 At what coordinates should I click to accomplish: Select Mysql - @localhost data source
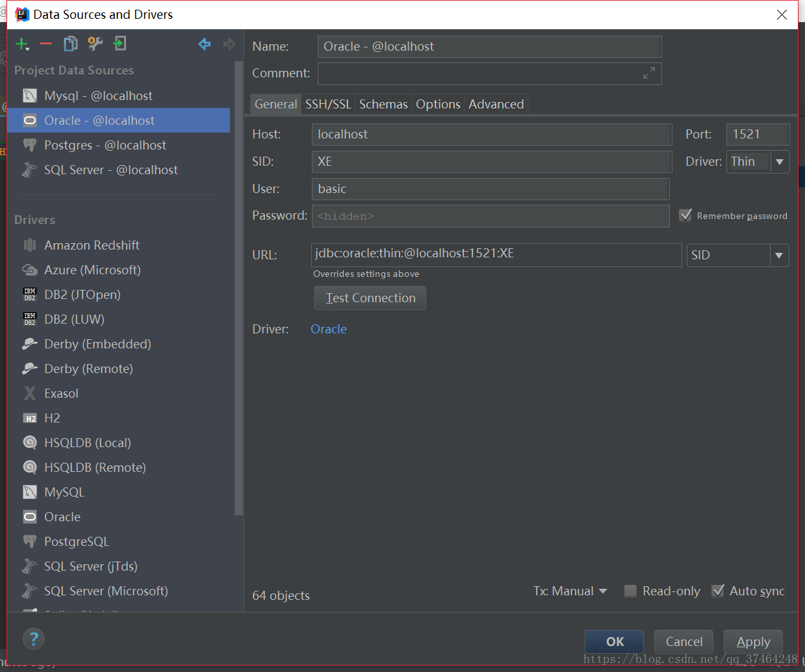click(x=118, y=96)
